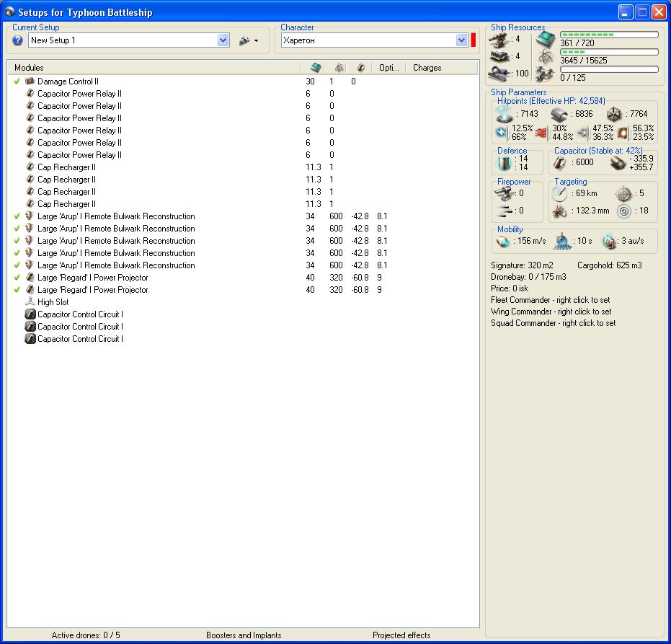The width and height of the screenshot is (671, 644).
Task: Click the structure hitpoints icon showing 7764
Action: 614,115
